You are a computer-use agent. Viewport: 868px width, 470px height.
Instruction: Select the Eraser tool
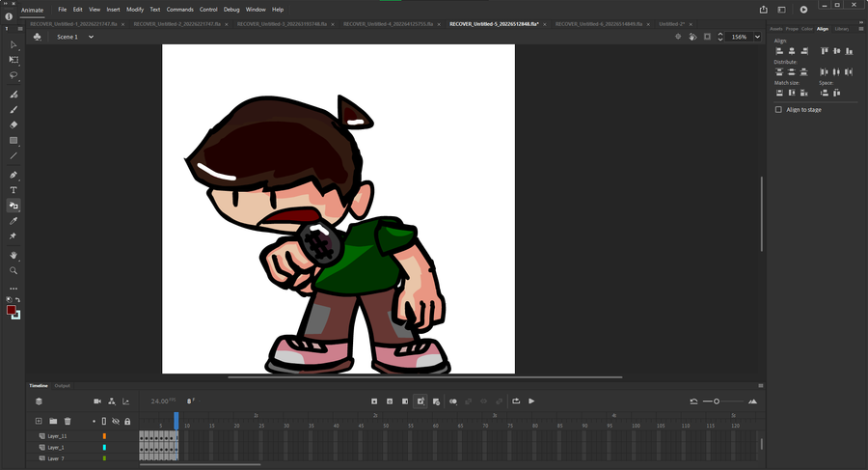click(x=14, y=124)
